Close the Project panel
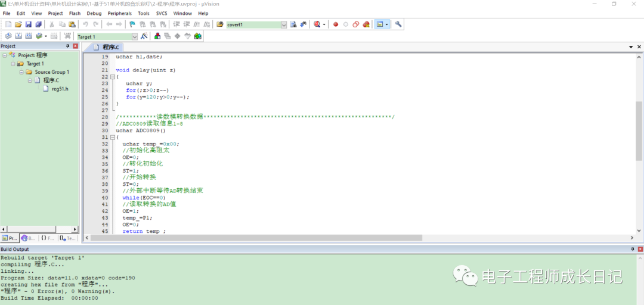The width and height of the screenshot is (644, 305). click(75, 46)
